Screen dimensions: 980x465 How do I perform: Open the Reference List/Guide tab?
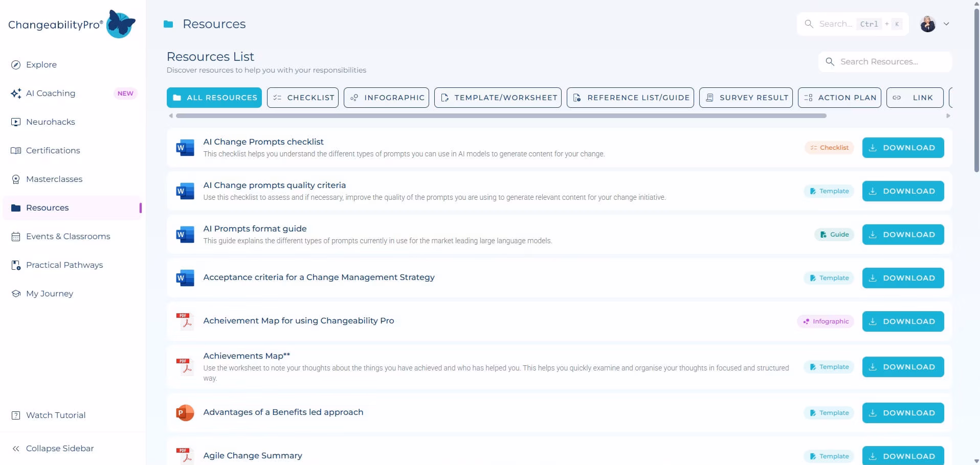tap(630, 97)
